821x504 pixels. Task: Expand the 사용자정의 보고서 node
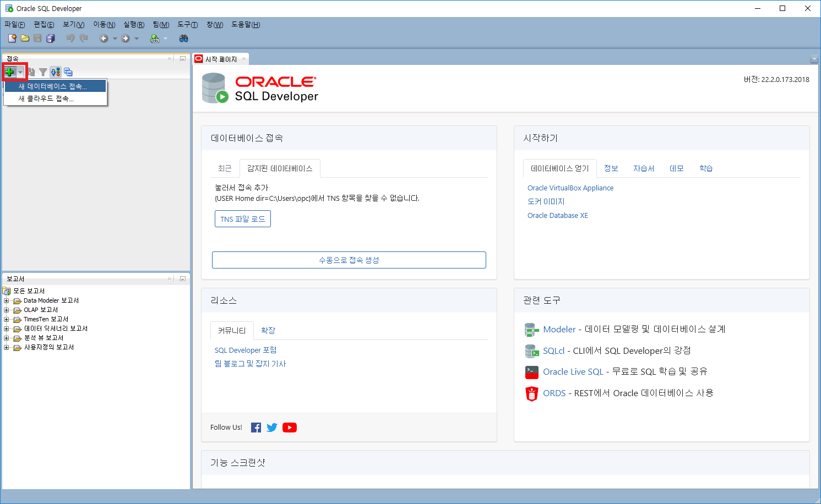7,347
